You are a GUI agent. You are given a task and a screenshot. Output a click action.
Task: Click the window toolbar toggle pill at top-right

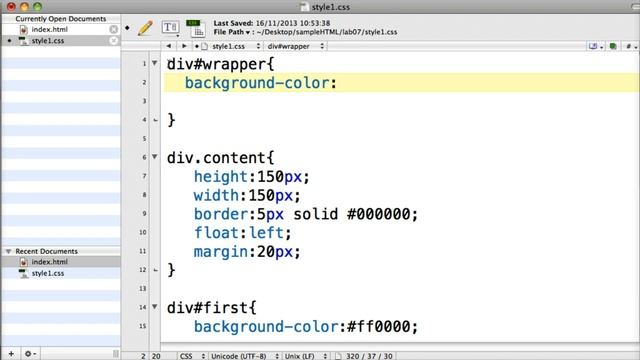[x=636, y=6]
